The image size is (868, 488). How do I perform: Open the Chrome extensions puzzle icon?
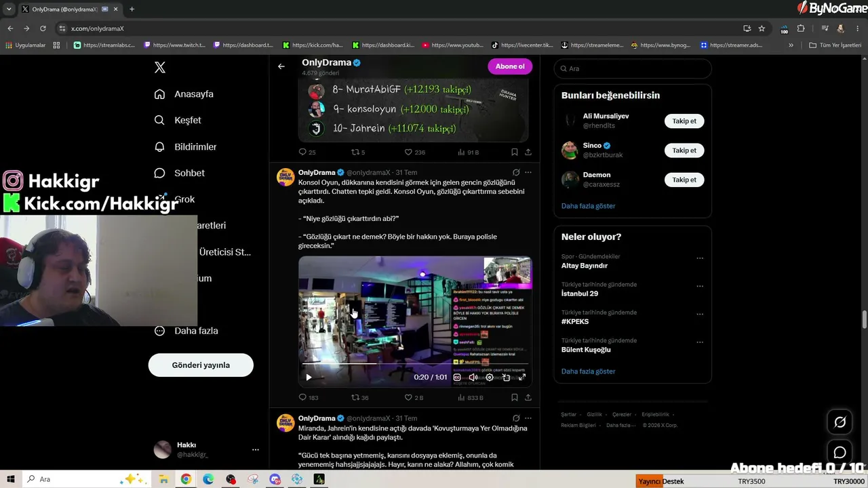click(x=801, y=28)
